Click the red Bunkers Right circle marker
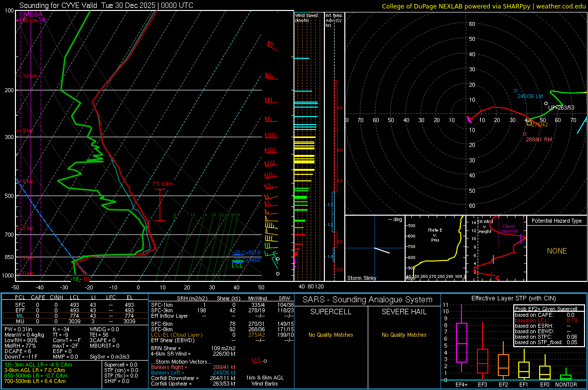588x390 pixels. tap(525, 134)
